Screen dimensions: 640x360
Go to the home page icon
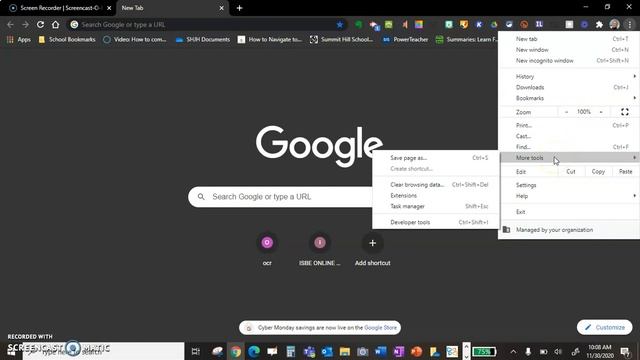[56, 24]
